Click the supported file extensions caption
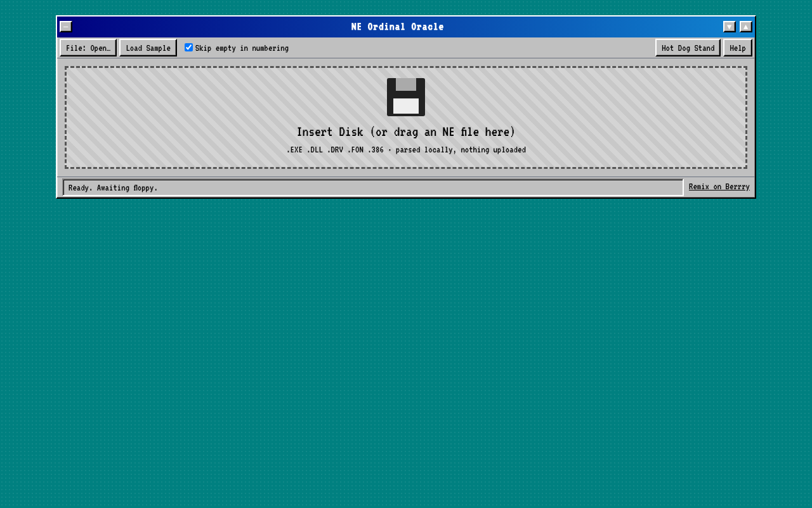The width and height of the screenshot is (812, 508). click(x=406, y=150)
